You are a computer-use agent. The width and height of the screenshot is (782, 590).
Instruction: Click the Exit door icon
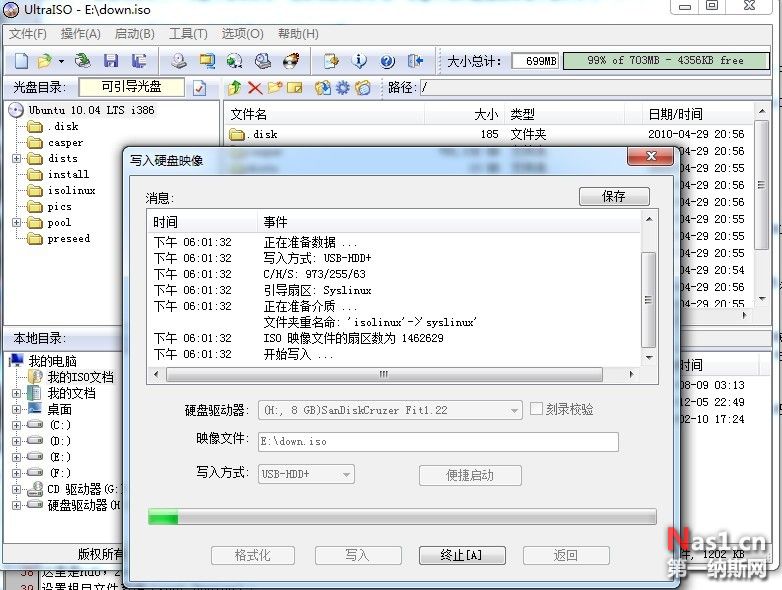tap(415, 61)
